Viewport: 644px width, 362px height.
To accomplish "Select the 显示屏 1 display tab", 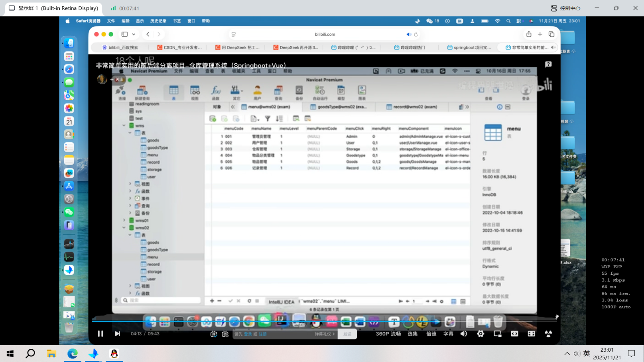I will coord(53,8).
